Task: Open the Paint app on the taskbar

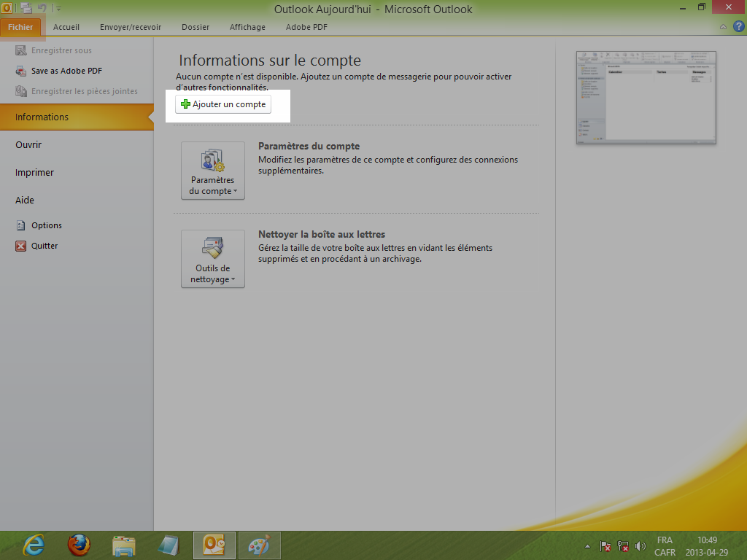Action: [259, 545]
